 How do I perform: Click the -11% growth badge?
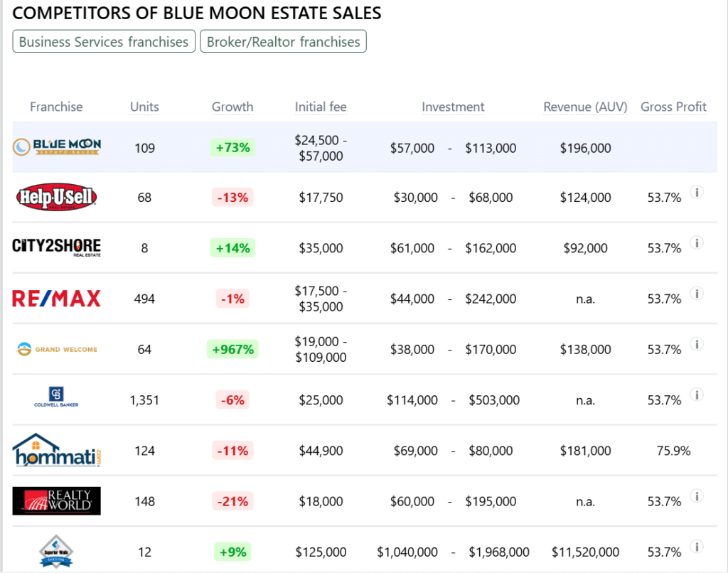232,451
